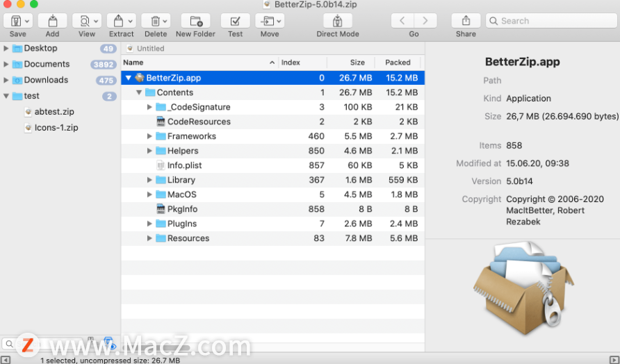
Task: Click the Add files toolbar icon
Action: (x=52, y=21)
